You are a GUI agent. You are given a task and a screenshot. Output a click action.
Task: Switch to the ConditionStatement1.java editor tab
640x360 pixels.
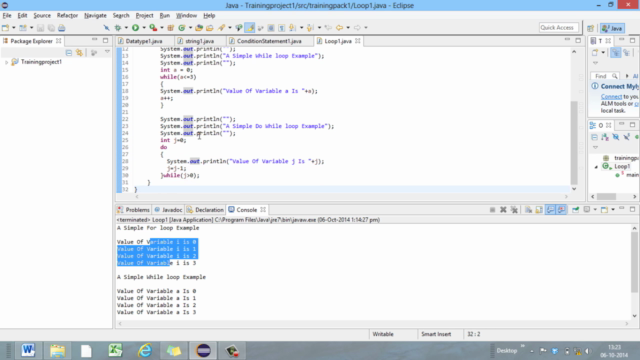pos(269,41)
